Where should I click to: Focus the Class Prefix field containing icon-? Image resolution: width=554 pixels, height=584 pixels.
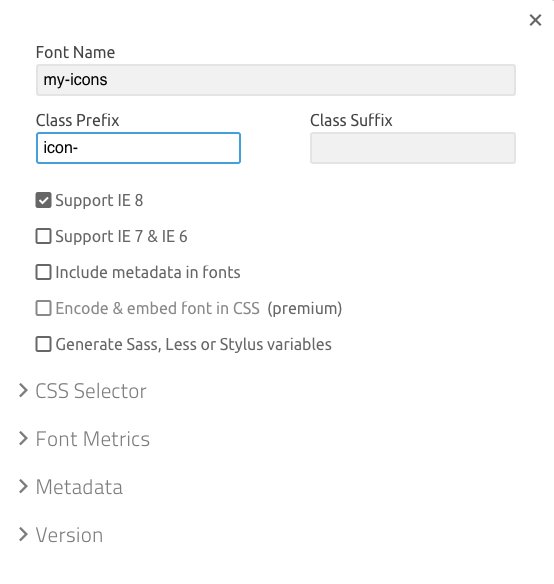coord(138,148)
